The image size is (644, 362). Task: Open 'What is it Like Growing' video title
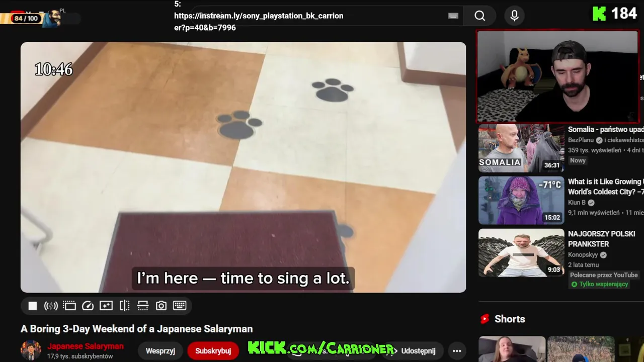coord(606,187)
